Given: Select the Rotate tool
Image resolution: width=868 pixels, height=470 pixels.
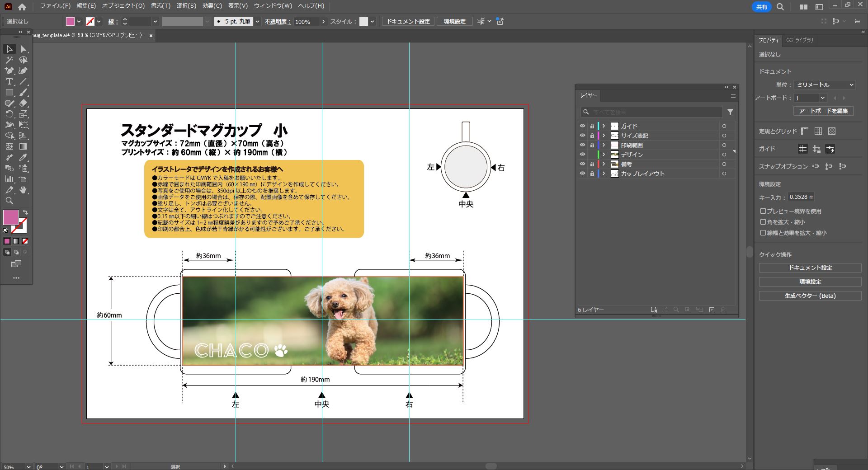Looking at the screenshot, I should pos(9,114).
